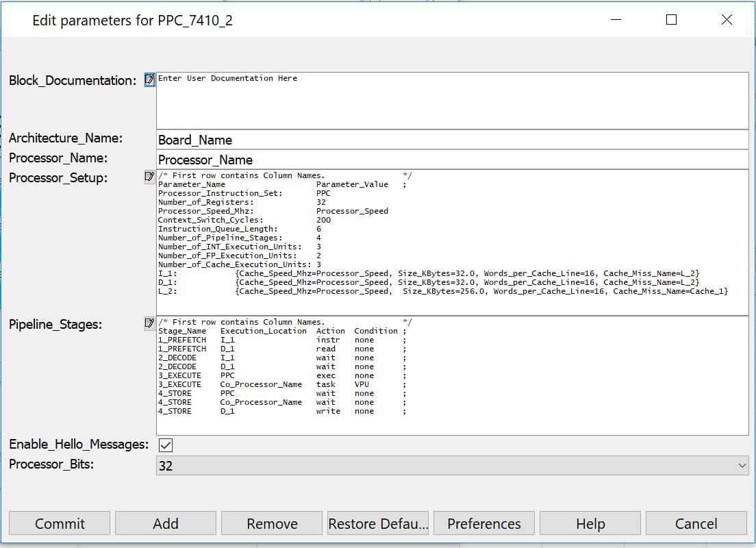Screen dimensions: 756x548
Task: Click inside the Processor_Setup text area
Action: coord(452,241)
